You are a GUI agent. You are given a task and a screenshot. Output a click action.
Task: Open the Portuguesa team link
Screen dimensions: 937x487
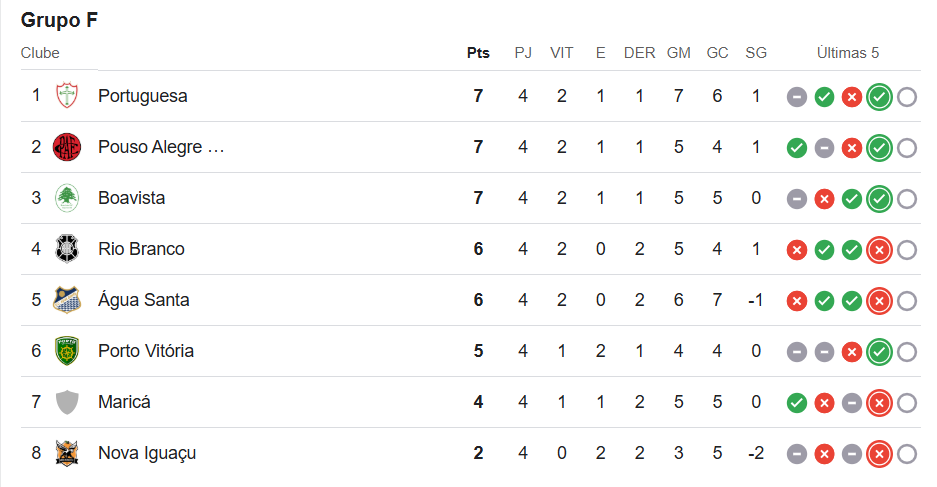[143, 96]
